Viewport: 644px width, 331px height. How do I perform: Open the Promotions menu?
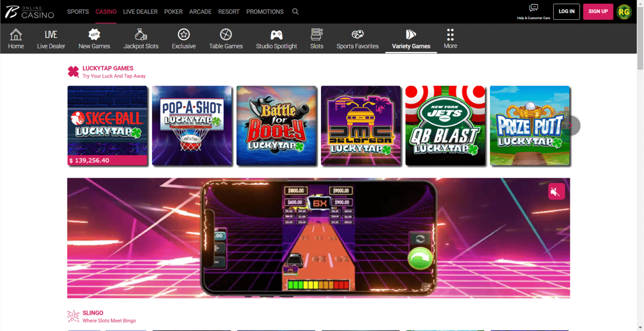(x=265, y=11)
